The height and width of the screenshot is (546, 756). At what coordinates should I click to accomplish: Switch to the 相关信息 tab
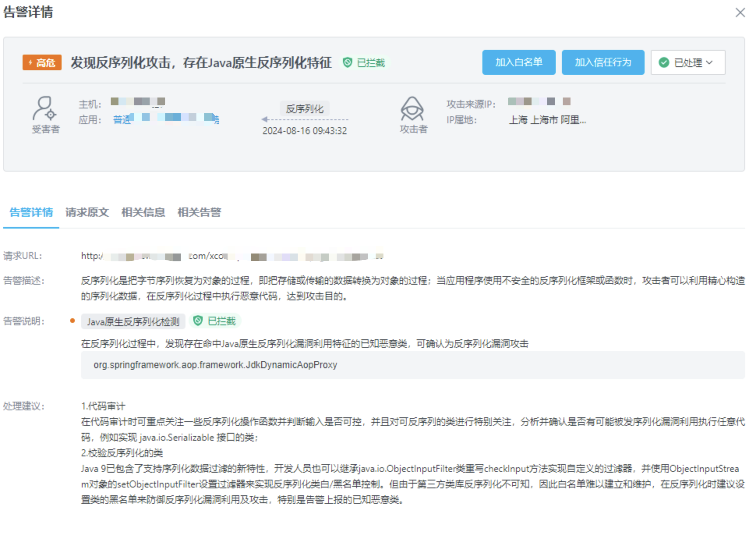click(143, 212)
